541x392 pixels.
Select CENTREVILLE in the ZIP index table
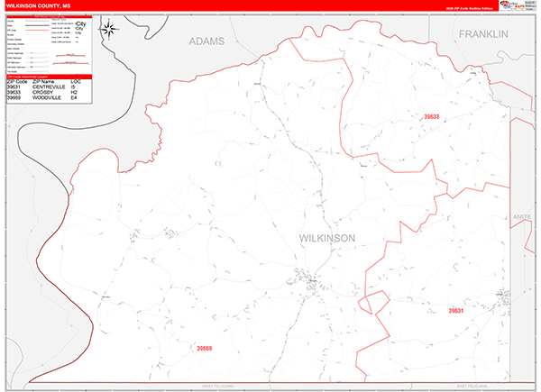pos(49,87)
